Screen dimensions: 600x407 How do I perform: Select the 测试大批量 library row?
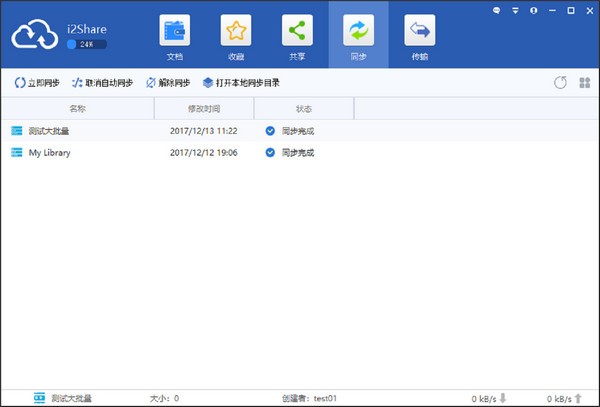pyautogui.click(x=49, y=131)
